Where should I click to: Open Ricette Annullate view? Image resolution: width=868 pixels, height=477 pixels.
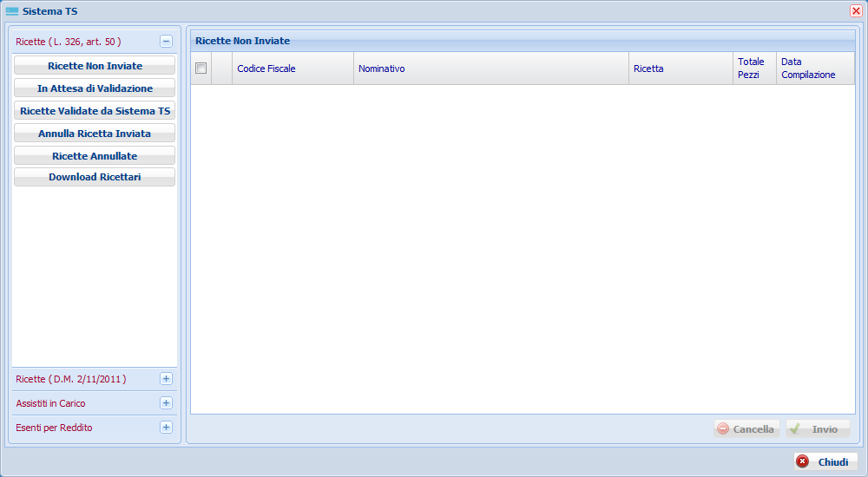(95, 155)
